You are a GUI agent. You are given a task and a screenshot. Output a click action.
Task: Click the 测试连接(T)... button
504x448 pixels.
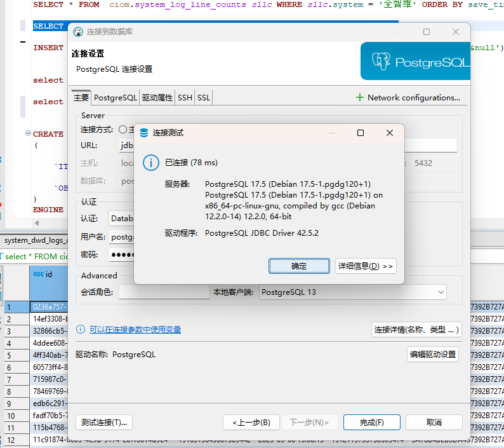(104, 422)
